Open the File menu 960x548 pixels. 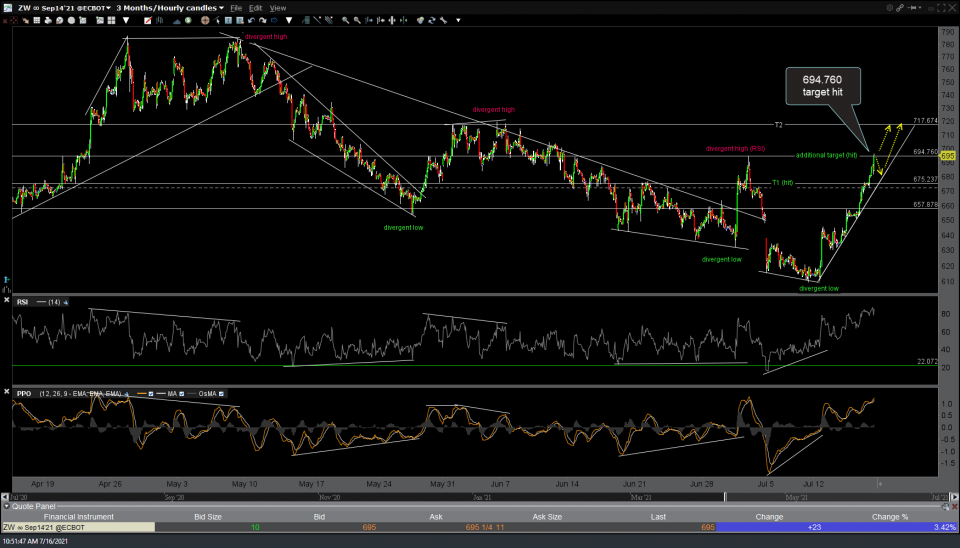[x=235, y=7]
